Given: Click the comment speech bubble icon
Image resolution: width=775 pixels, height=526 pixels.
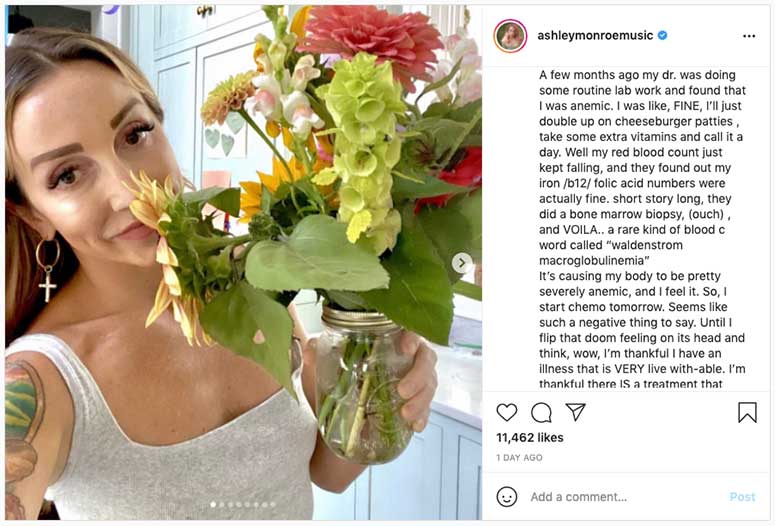Looking at the screenshot, I should (x=541, y=412).
